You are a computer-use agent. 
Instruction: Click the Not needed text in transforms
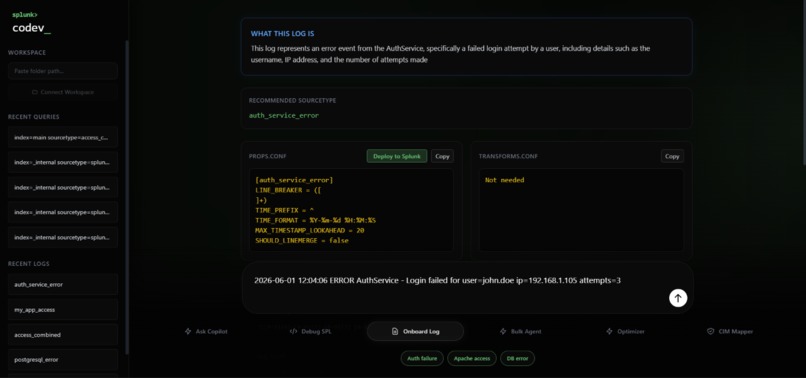click(x=504, y=181)
